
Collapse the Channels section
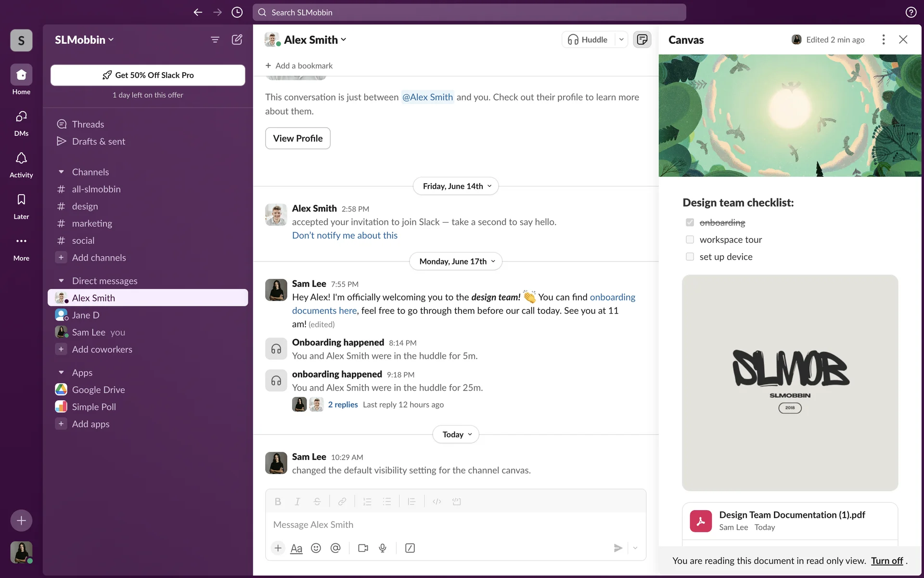(61, 172)
